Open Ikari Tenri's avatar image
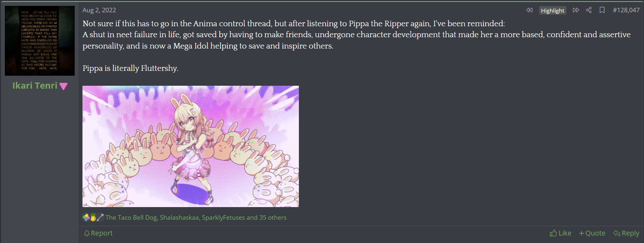The width and height of the screenshot is (644, 243). click(x=40, y=41)
